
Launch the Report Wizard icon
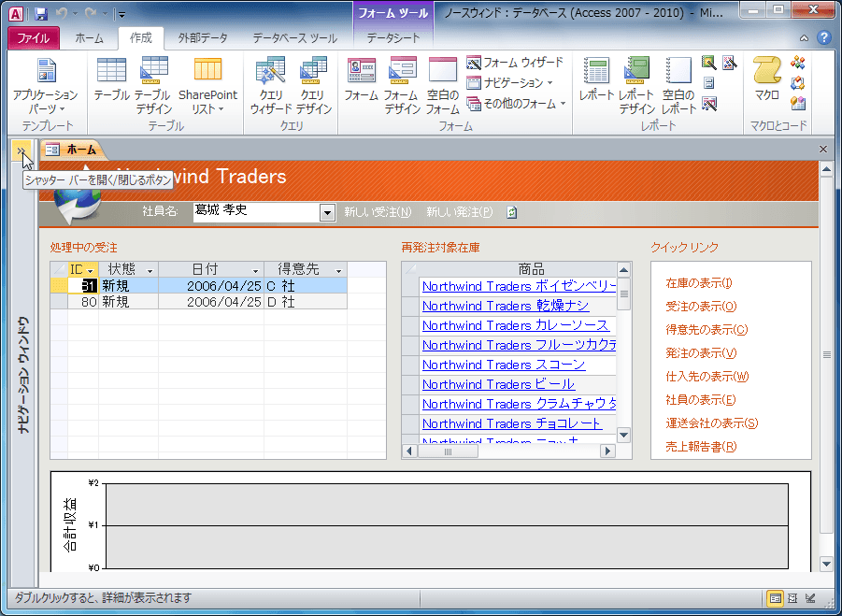click(x=708, y=63)
